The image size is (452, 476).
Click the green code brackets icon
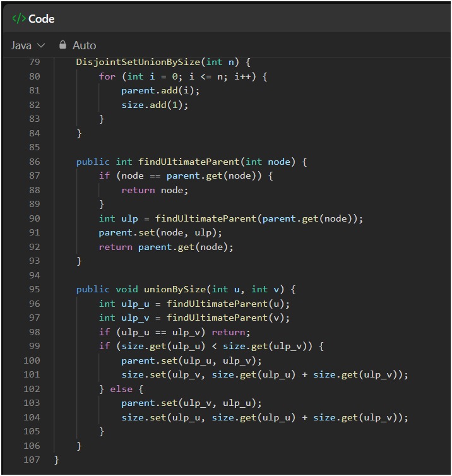19,18
